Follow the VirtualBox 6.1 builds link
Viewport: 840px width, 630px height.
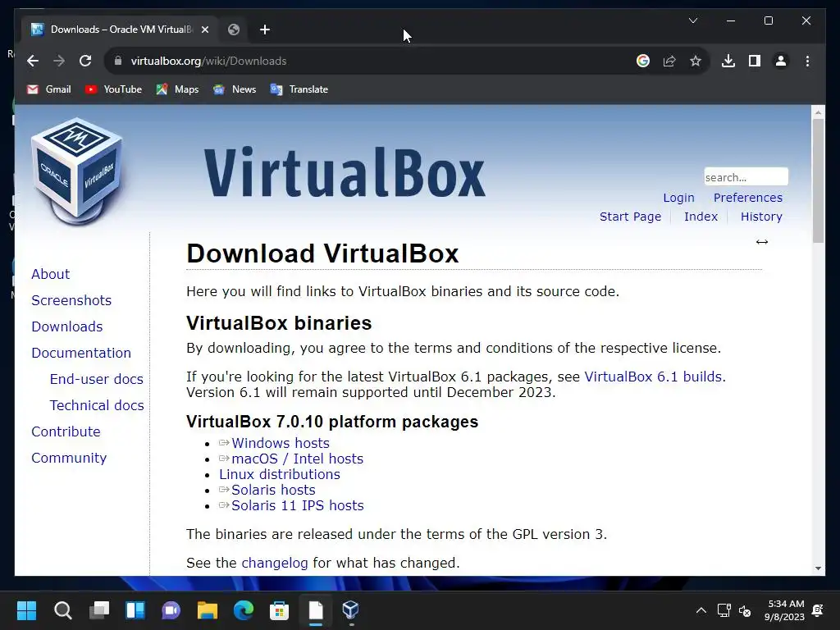655,377
